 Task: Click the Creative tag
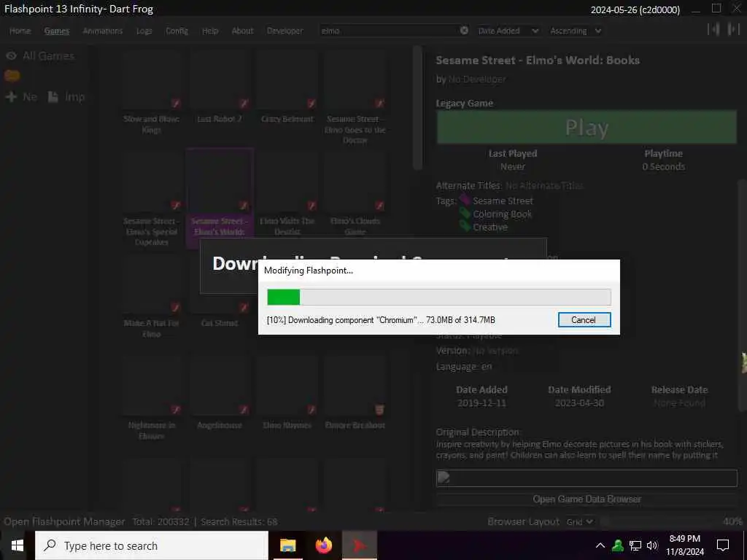[x=490, y=227]
